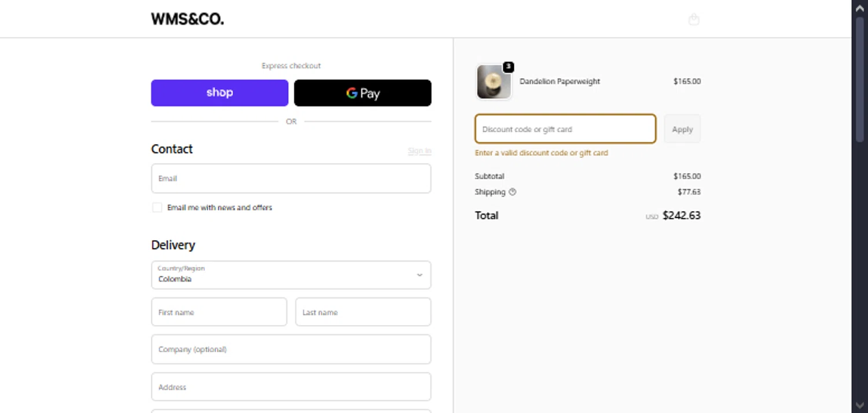Click the scrollbar down arrow
The image size is (868, 413).
(860, 405)
